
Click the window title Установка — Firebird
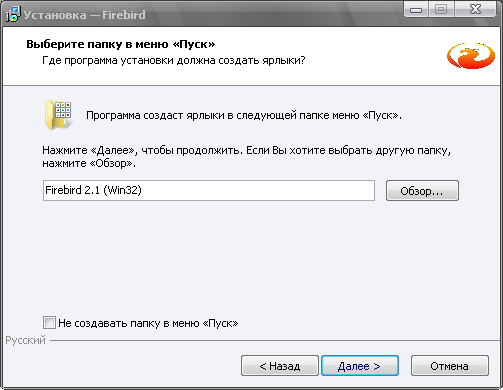[x=85, y=15]
